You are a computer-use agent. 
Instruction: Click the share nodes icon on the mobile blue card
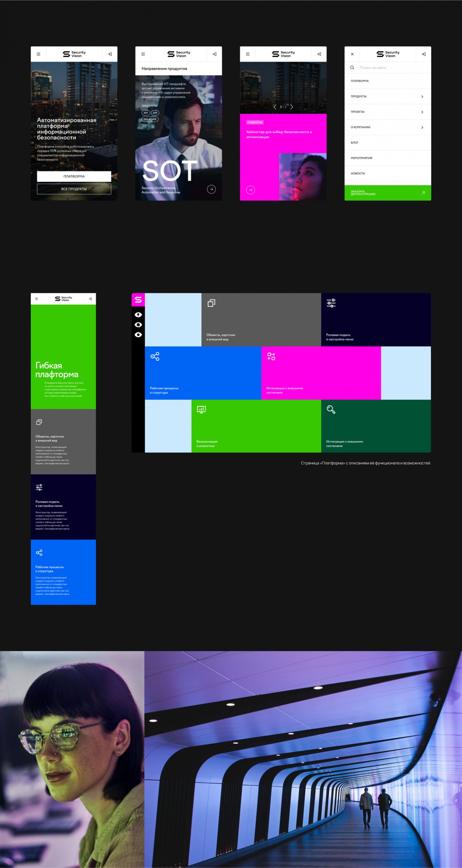(x=39, y=553)
